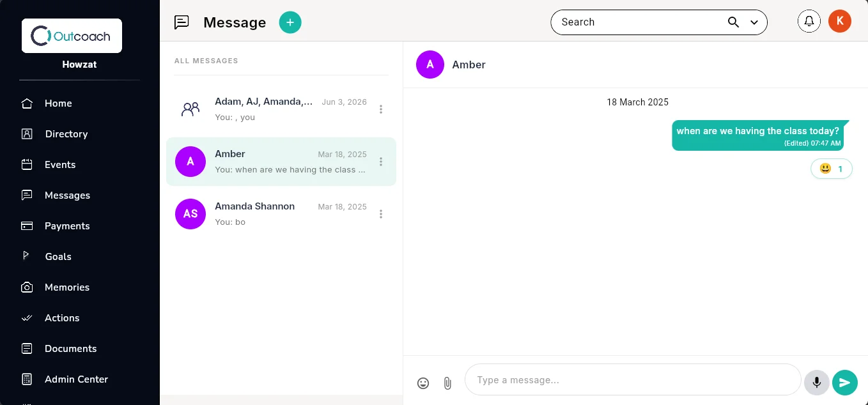Click the Admin Center calculator icon

point(27,379)
